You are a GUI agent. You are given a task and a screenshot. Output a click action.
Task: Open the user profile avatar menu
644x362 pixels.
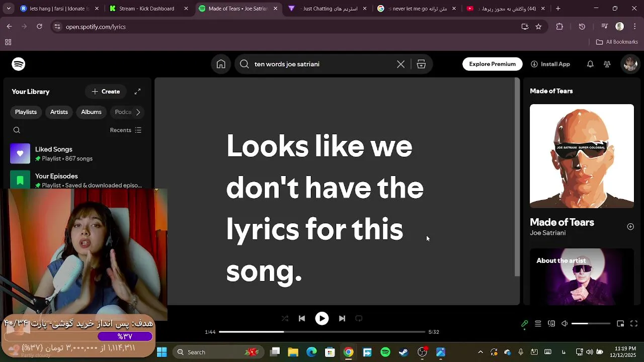click(x=630, y=64)
